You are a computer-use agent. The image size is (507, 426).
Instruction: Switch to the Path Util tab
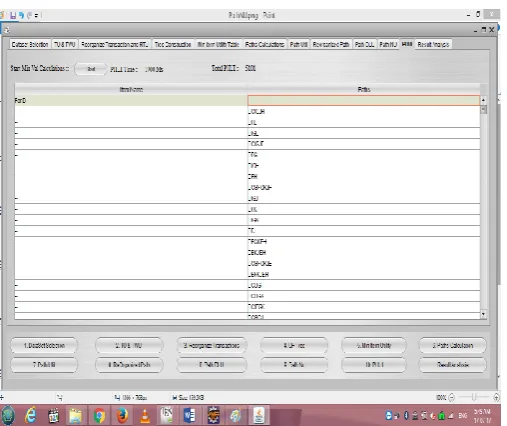[298, 44]
